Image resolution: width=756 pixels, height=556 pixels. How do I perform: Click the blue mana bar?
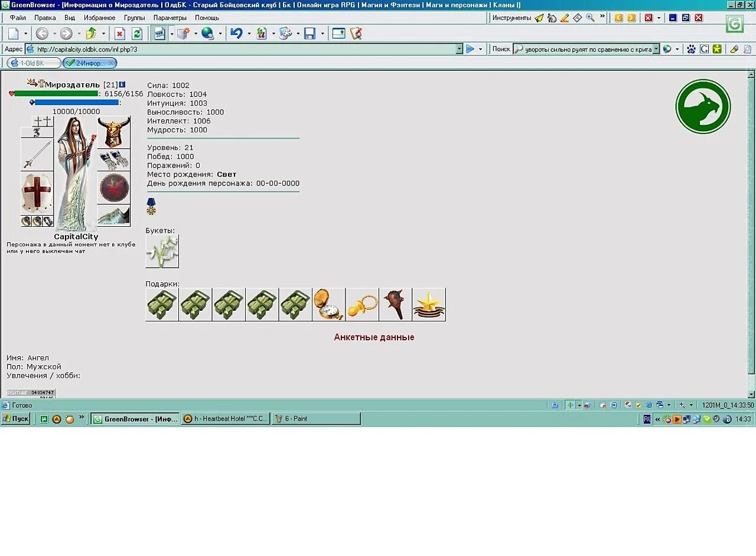coord(77,102)
